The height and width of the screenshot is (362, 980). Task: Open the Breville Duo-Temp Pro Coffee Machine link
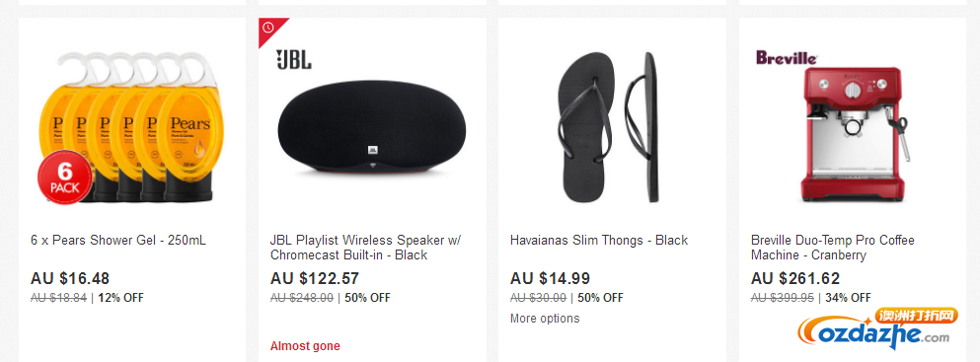(833, 248)
